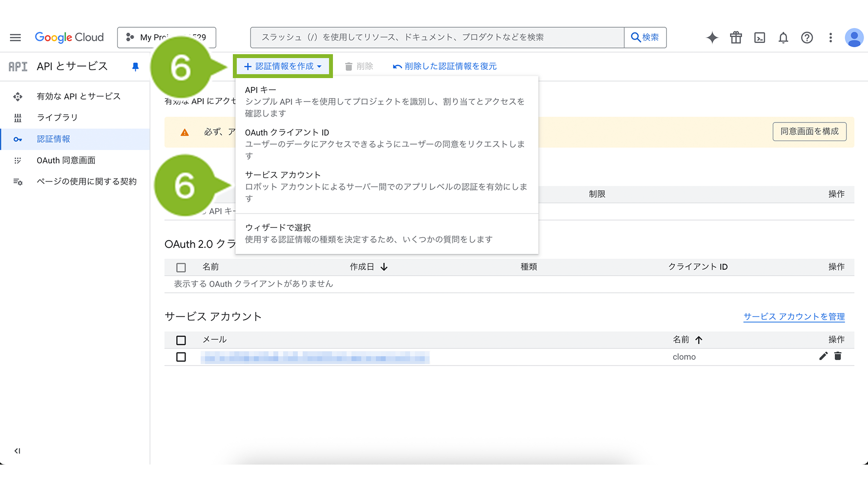Viewport: 868px width, 488px height.
Task: Open the notifications bell
Action: point(783,38)
